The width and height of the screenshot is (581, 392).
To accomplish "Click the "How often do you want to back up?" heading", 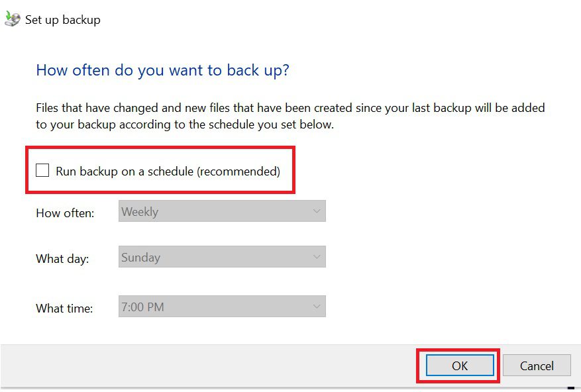I will click(162, 70).
